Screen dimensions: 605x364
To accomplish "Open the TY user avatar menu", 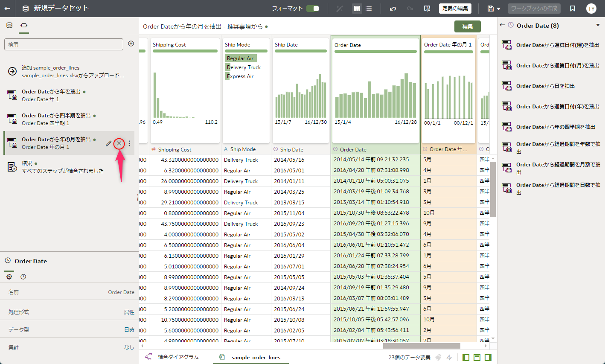I will [x=591, y=9].
